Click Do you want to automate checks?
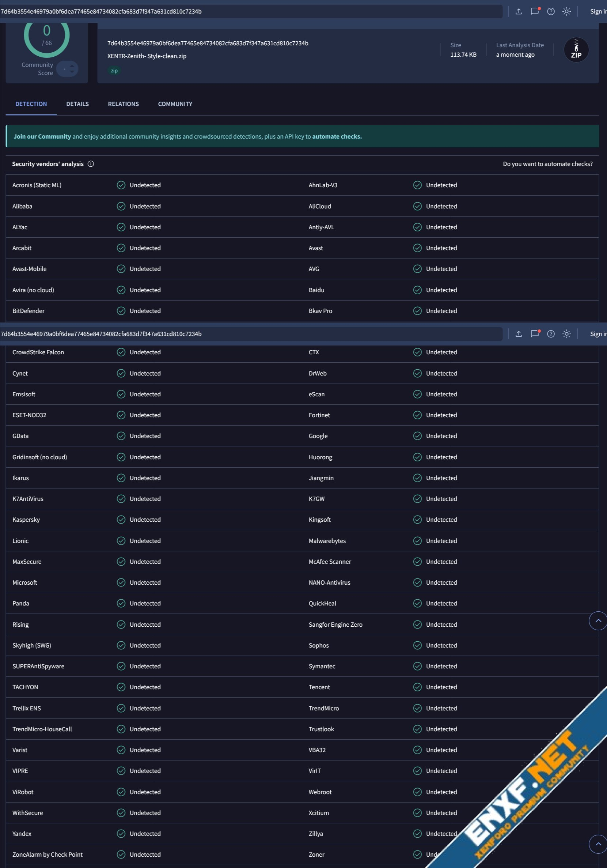 click(x=548, y=164)
